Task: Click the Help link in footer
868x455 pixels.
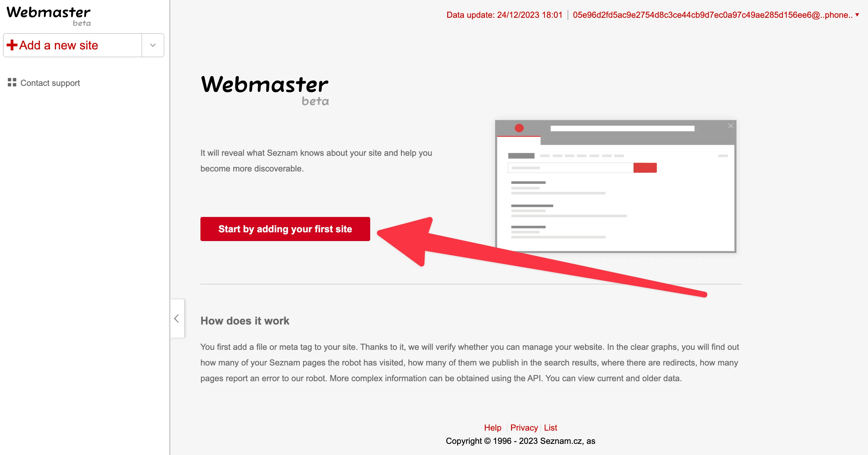Action: click(x=492, y=427)
